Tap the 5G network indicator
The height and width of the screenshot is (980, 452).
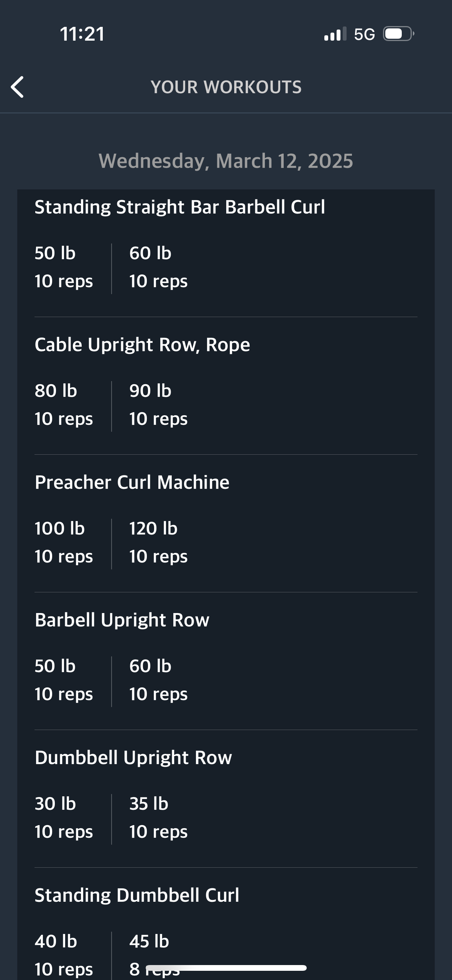tap(364, 35)
